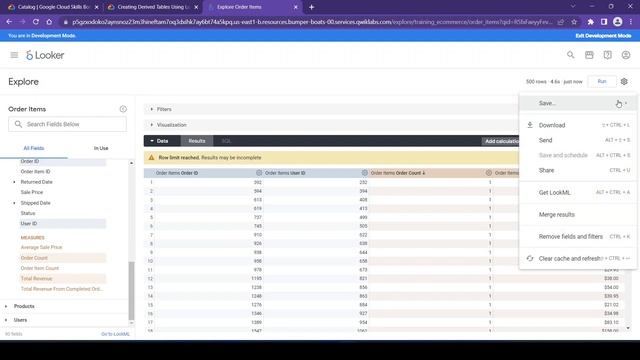Select the Order Item Count measure
Screen dimensions: 640x360
pos(40,268)
